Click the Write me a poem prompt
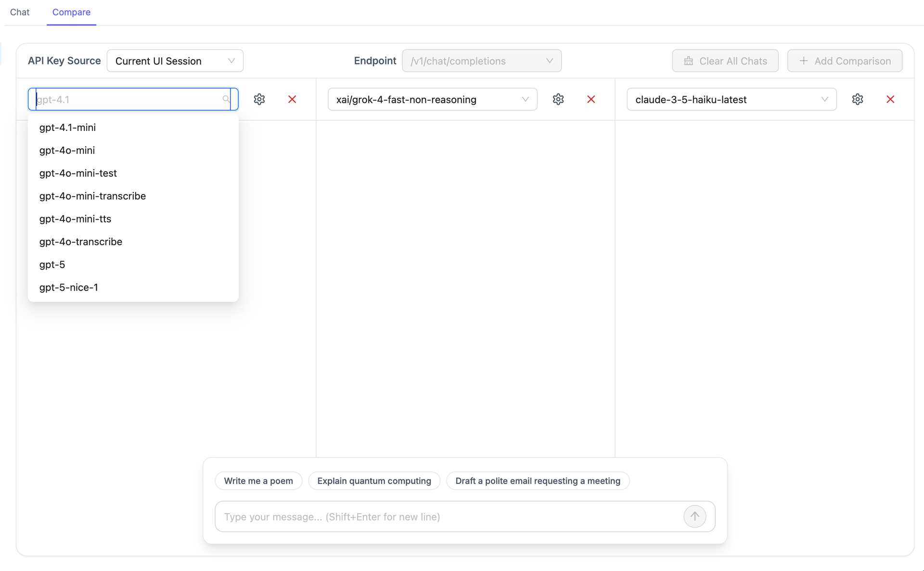Image resolution: width=924 pixels, height=571 pixels. (258, 480)
